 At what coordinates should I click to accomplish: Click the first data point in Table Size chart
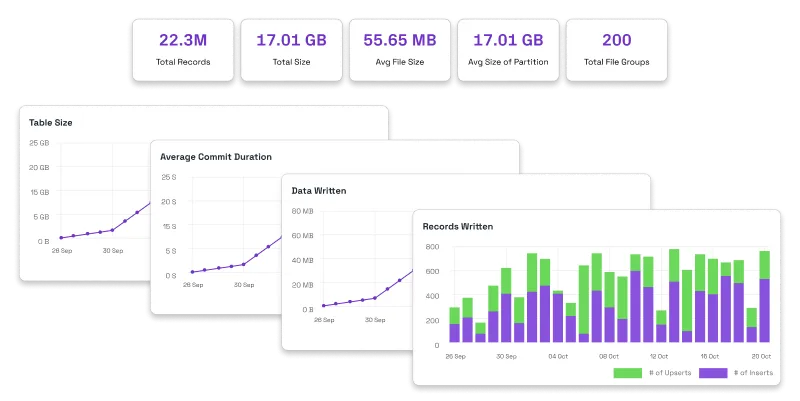(x=61, y=238)
